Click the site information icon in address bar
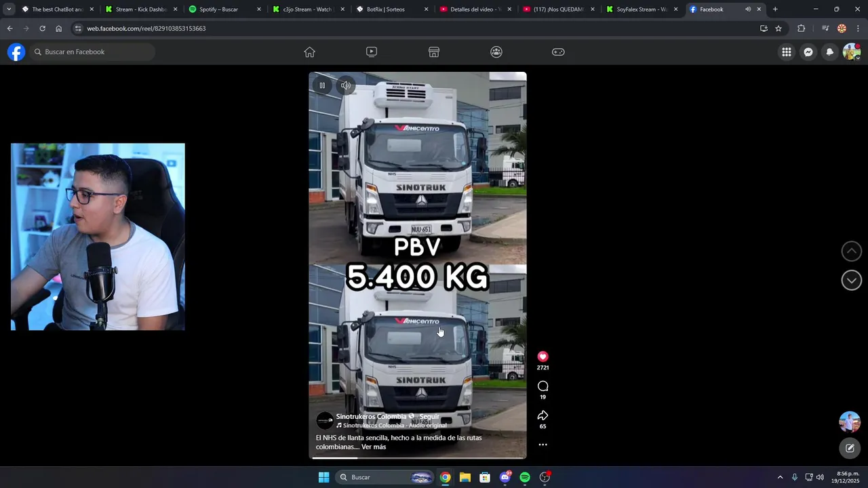This screenshot has height=488, width=868. pos(79,28)
